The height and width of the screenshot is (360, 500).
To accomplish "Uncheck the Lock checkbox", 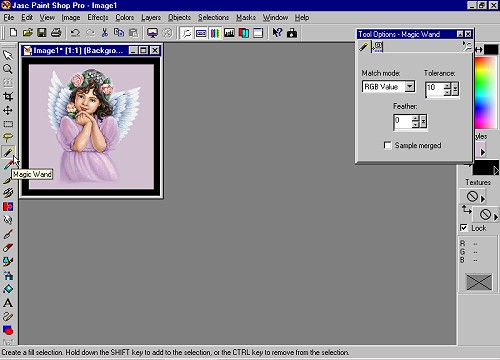I will coord(464,228).
